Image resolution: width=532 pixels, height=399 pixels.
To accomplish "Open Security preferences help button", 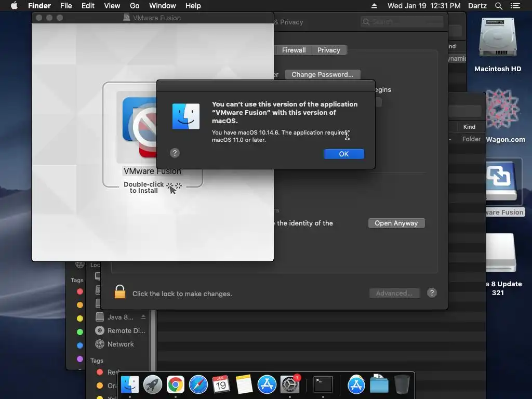I will click(x=432, y=293).
